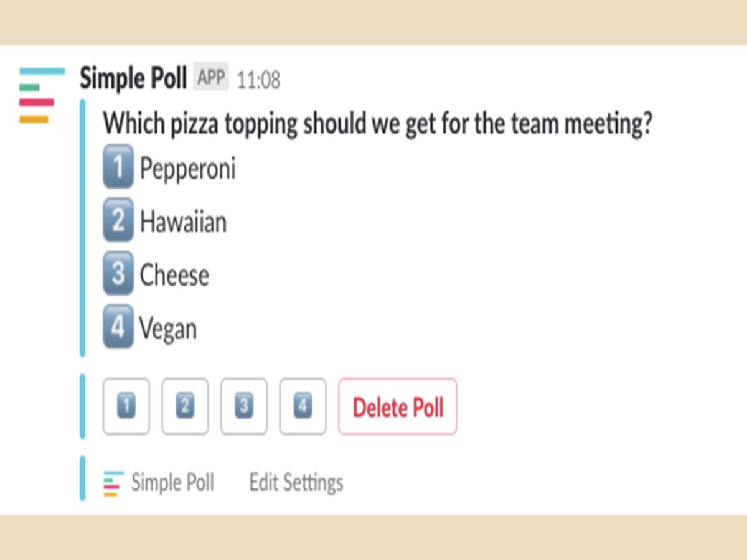Click the Simple Poll app avatar icon
This screenshot has width=747, height=560.
tap(42, 95)
